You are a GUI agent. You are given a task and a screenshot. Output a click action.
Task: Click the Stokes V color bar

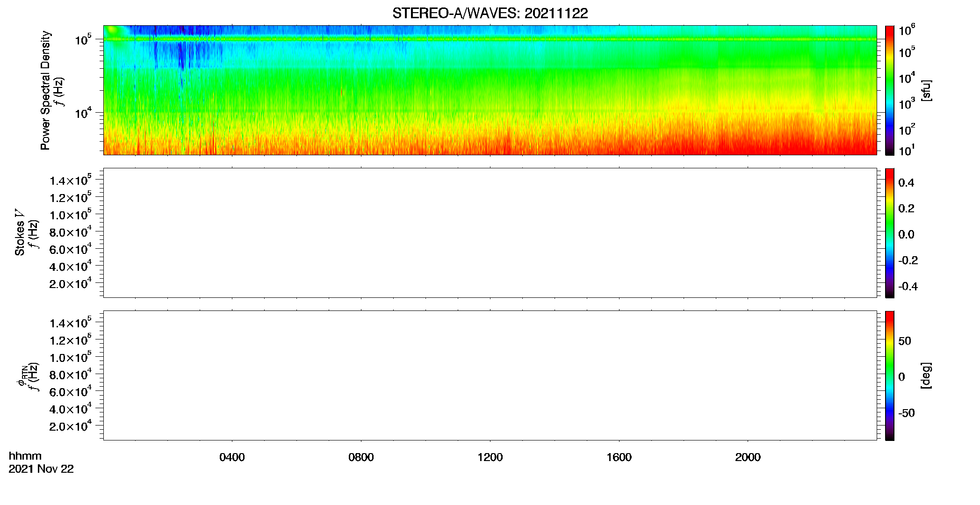click(889, 233)
